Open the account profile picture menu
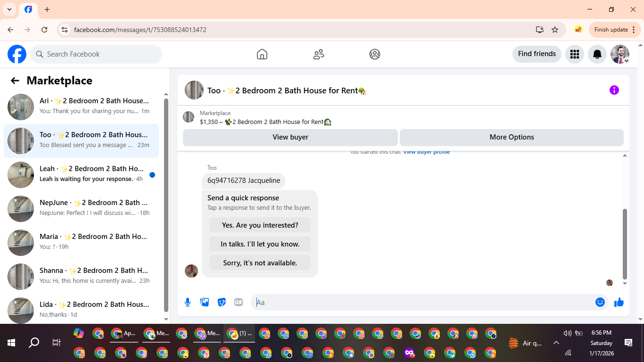644x362 pixels. tap(620, 54)
